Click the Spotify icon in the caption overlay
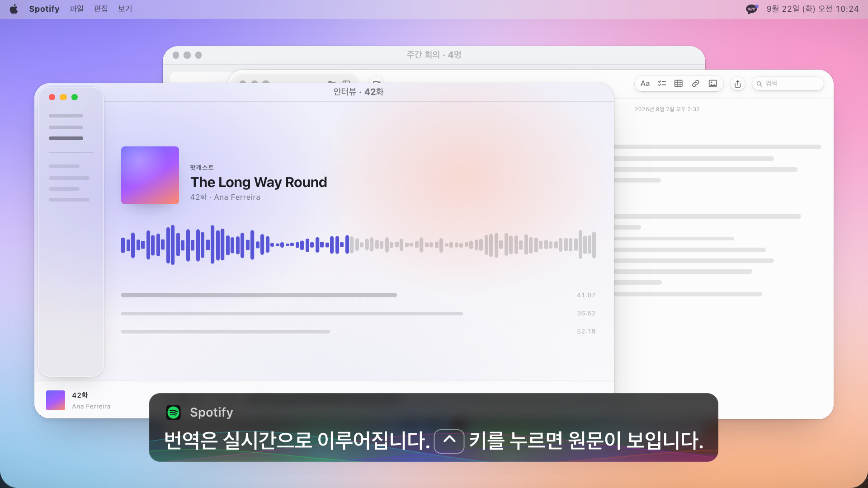The width and height of the screenshot is (868, 488). [174, 412]
